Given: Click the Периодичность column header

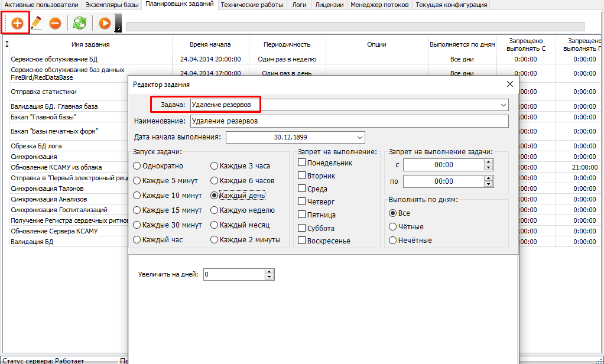Looking at the screenshot, I should [x=287, y=44].
